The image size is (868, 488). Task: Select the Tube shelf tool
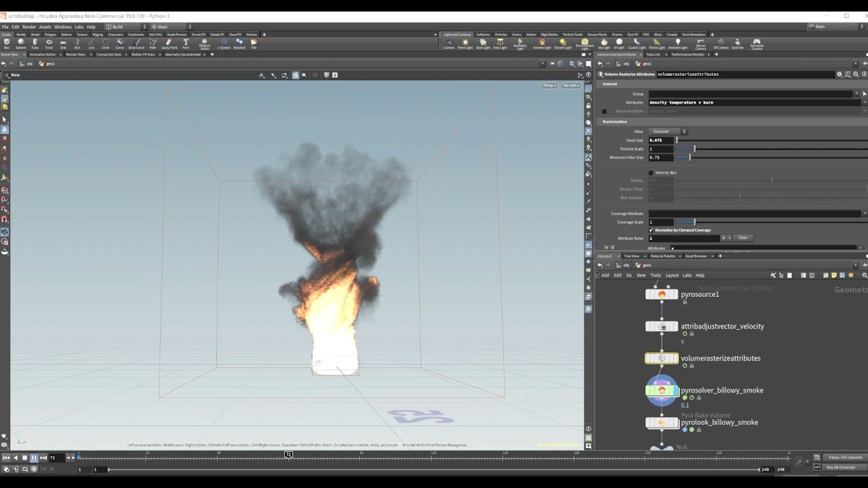tap(35, 43)
